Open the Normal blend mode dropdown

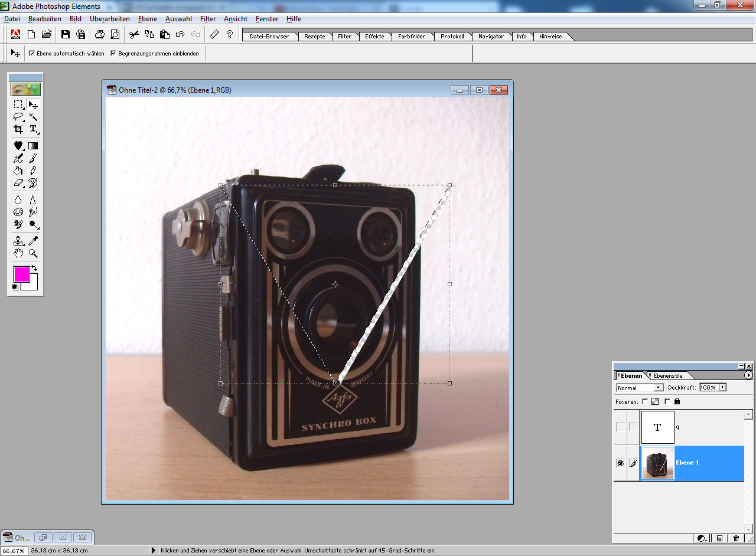pyautogui.click(x=640, y=388)
